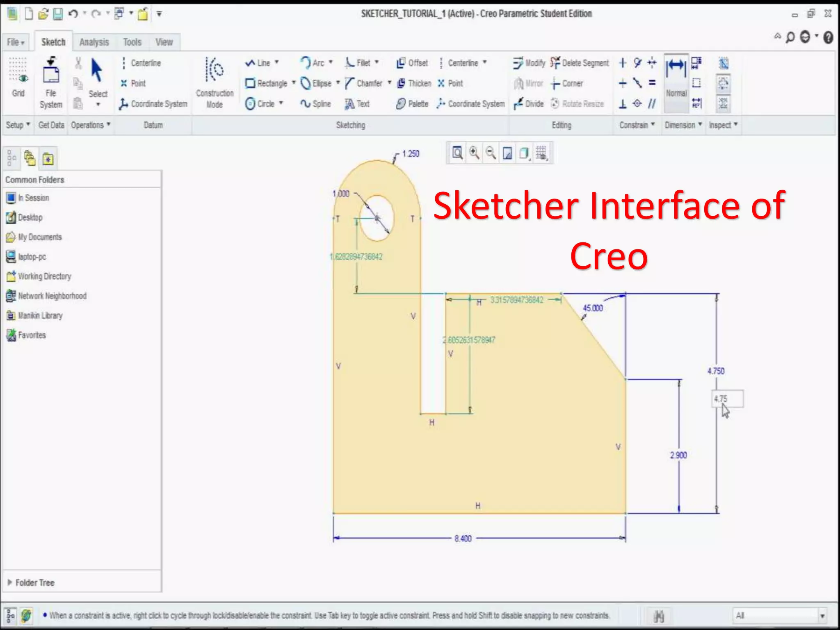The width and height of the screenshot is (840, 630).
Task: Click datum Coordinate System button
Action: click(x=153, y=104)
